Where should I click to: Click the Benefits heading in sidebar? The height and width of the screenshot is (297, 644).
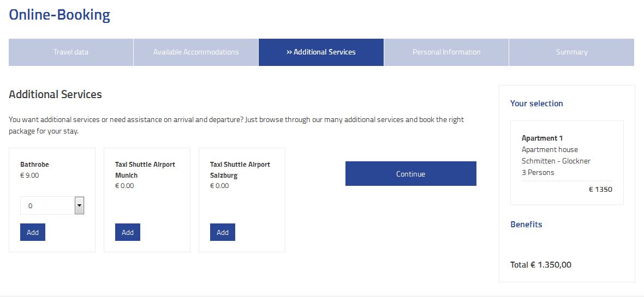tap(526, 225)
